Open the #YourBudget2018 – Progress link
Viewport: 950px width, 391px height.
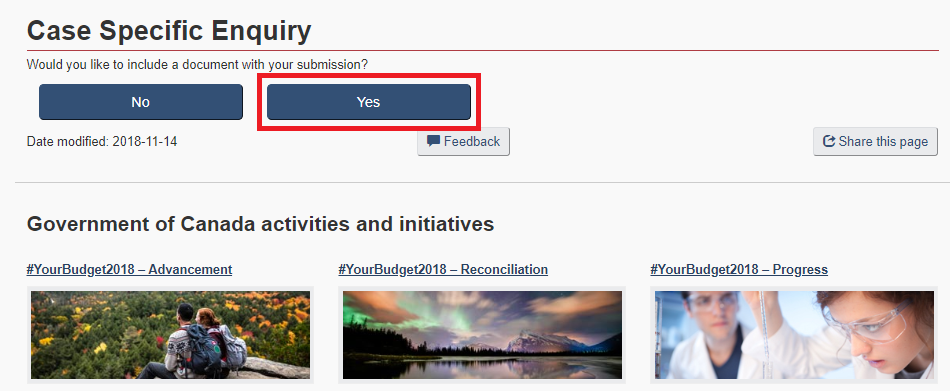tap(739, 269)
